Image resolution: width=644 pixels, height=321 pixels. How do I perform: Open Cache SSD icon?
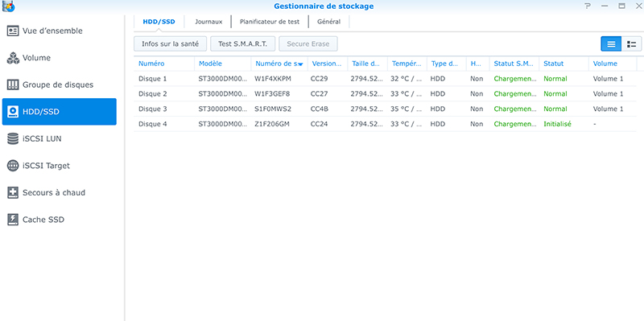pyautogui.click(x=13, y=220)
